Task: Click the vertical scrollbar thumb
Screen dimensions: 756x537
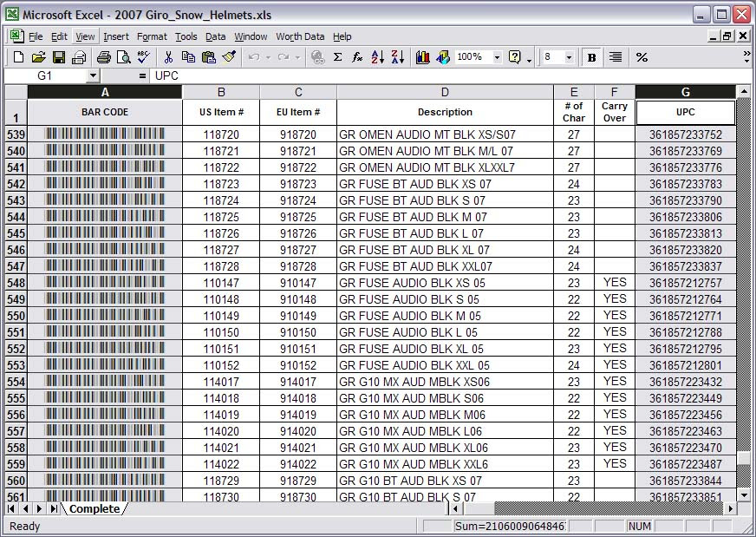Action: 744,459
